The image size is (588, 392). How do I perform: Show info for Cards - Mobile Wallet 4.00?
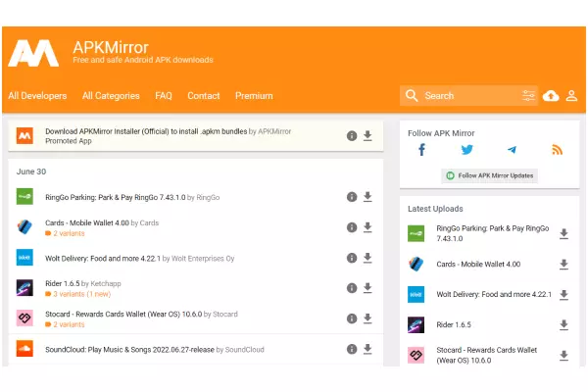point(352,227)
